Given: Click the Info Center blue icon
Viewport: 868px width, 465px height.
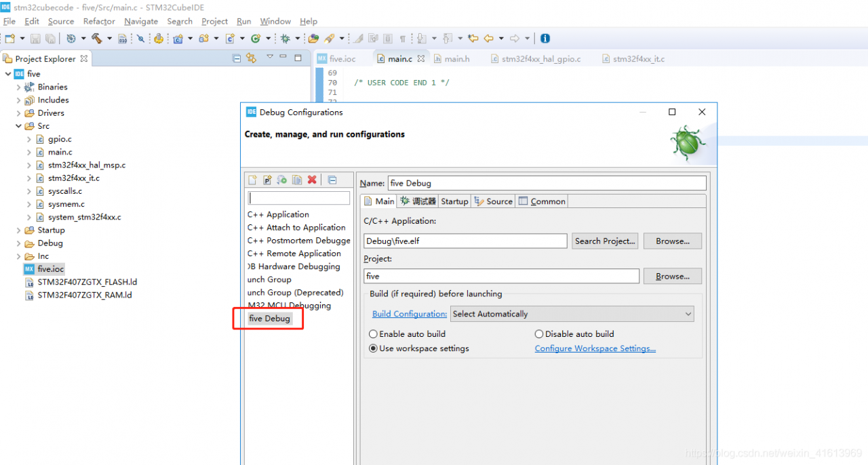Looking at the screenshot, I should (x=545, y=39).
